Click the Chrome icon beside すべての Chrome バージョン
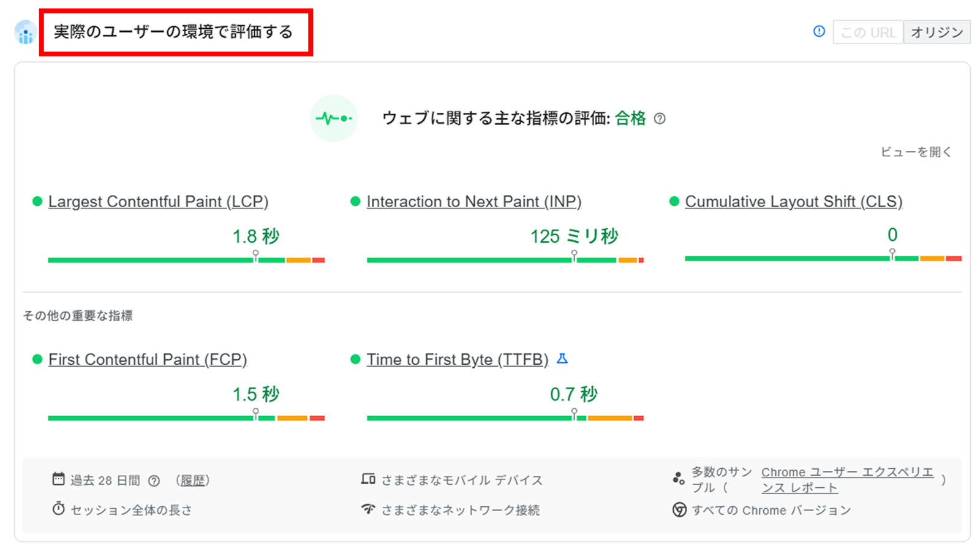This screenshot has width=980, height=548. [679, 510]
